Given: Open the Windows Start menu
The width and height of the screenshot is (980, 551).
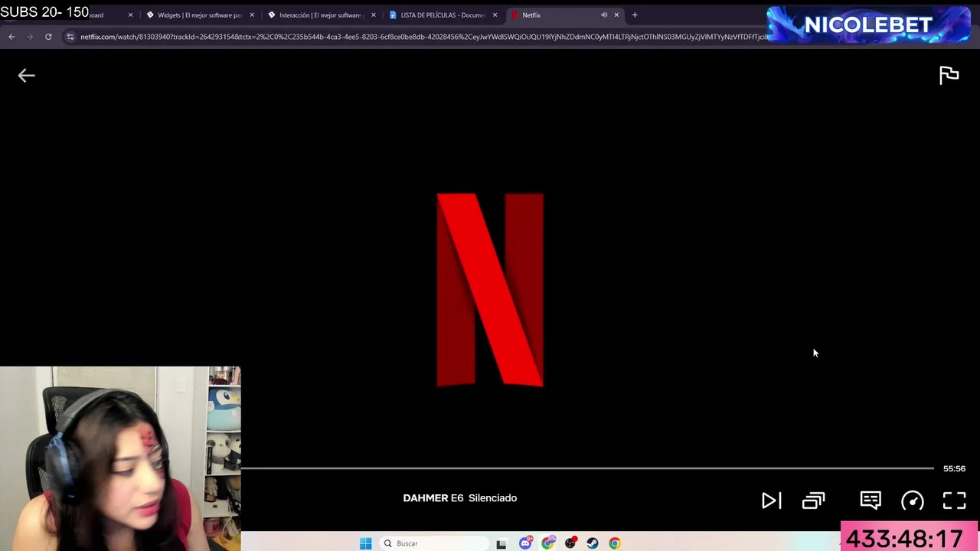Looking at the screenshot, I should click(365, 543).
